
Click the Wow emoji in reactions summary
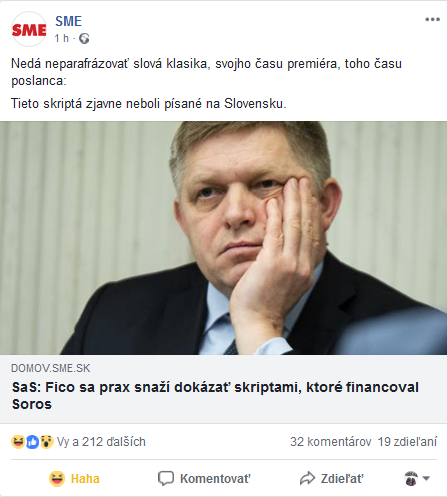(x=47, y=442)
